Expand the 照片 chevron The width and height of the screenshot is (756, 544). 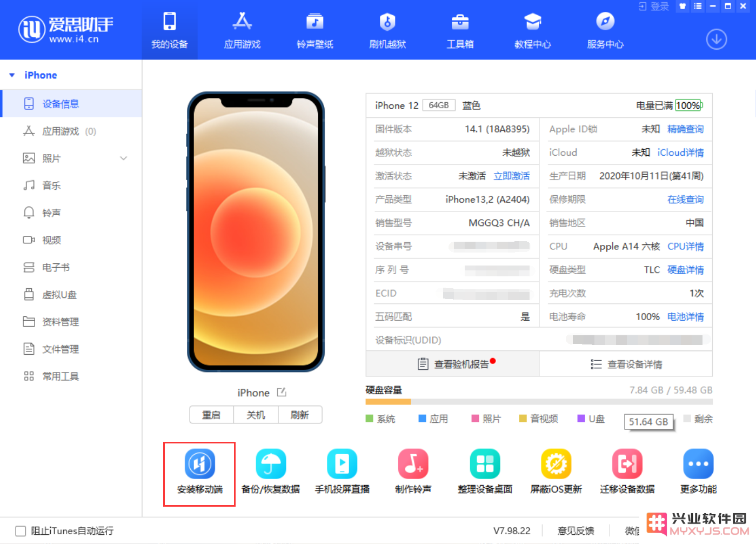[124, 158]
